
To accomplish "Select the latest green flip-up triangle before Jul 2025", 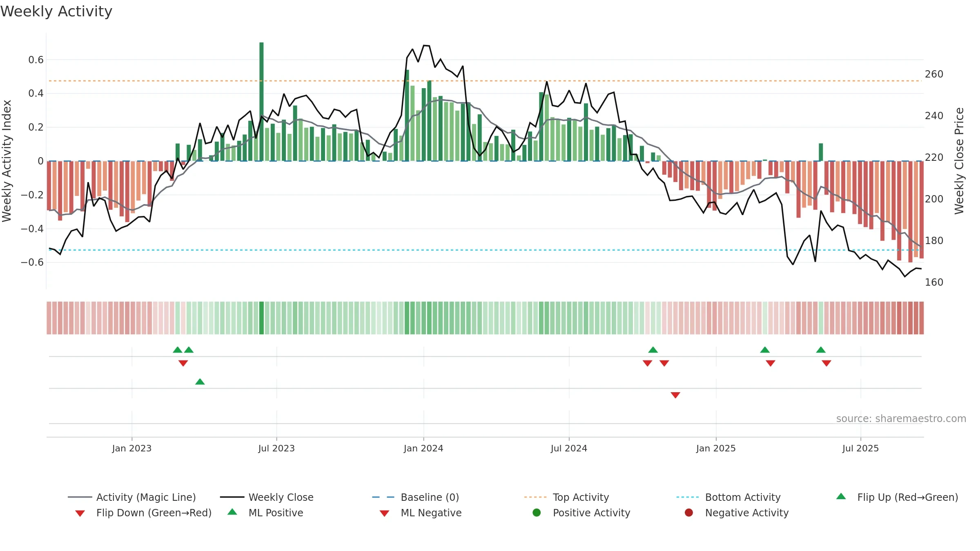I will click(821, 350).
